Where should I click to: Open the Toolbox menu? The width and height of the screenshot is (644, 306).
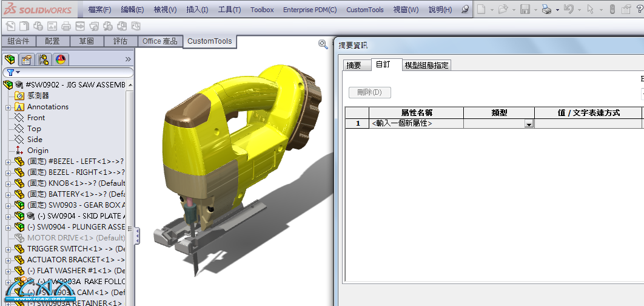[262, 10]
